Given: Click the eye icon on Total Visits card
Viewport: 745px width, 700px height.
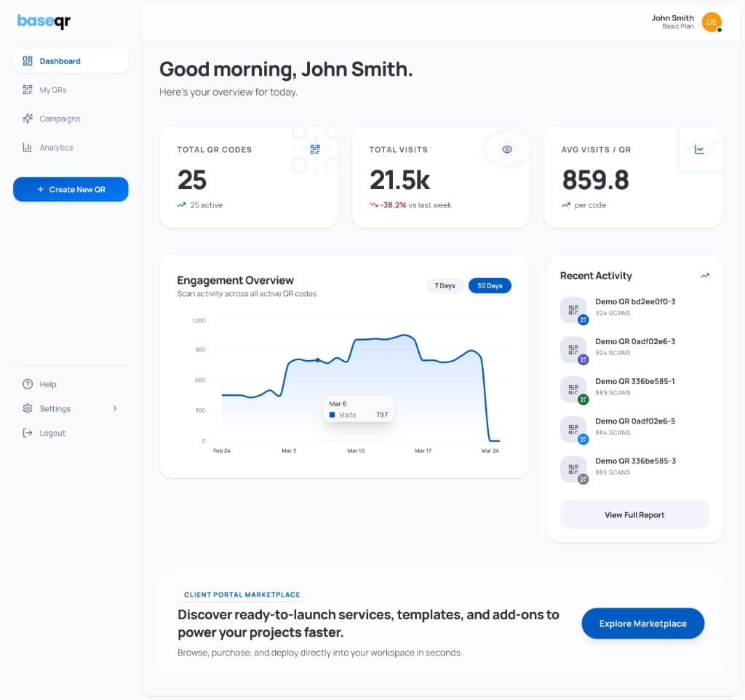Looking at the screenshot, I should coord(506,148).
